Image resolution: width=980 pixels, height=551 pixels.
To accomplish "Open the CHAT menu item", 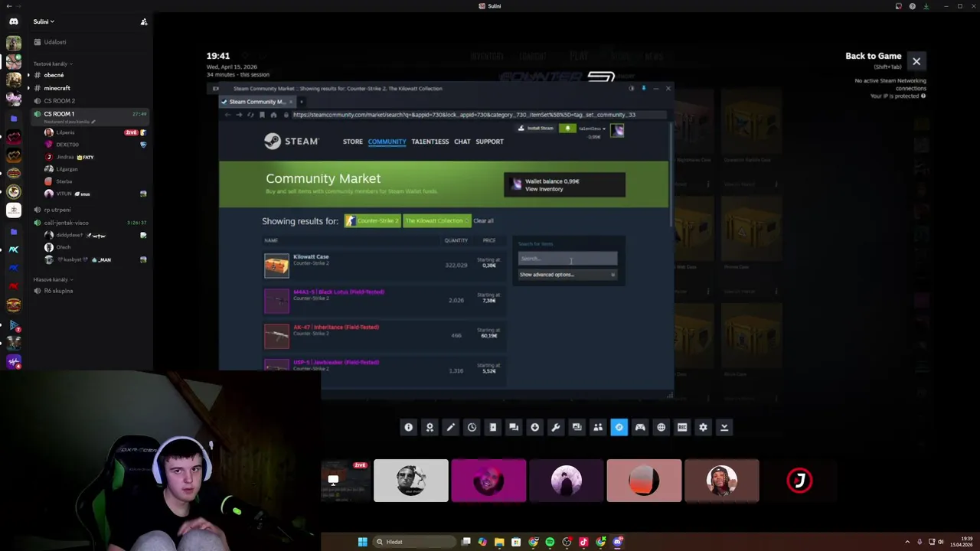I will (x=462, y=142).
